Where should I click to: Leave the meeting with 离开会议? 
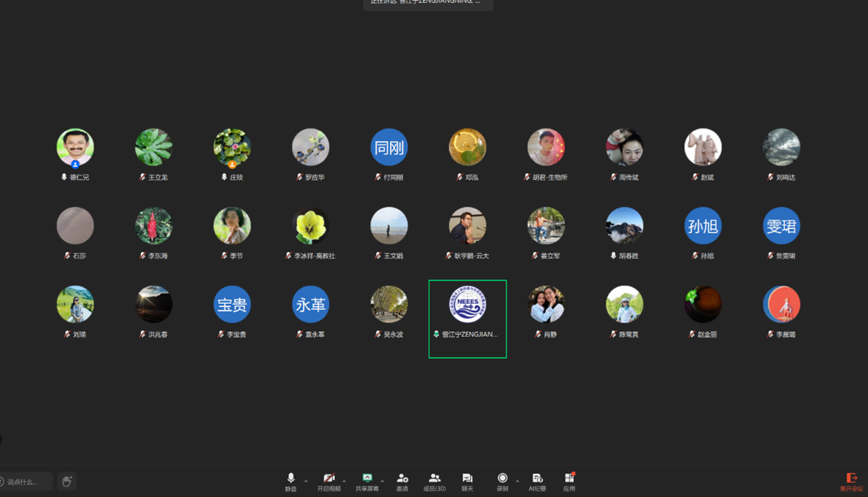[851, 481]
